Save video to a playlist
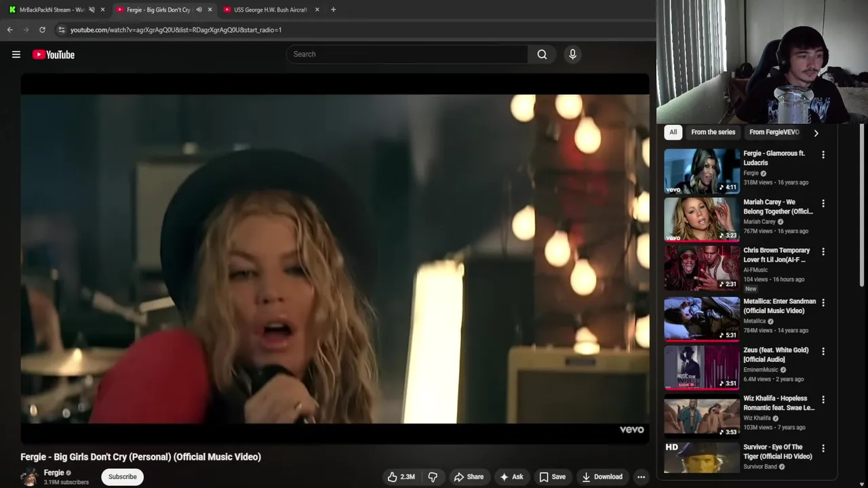 (x=552, y=476)
